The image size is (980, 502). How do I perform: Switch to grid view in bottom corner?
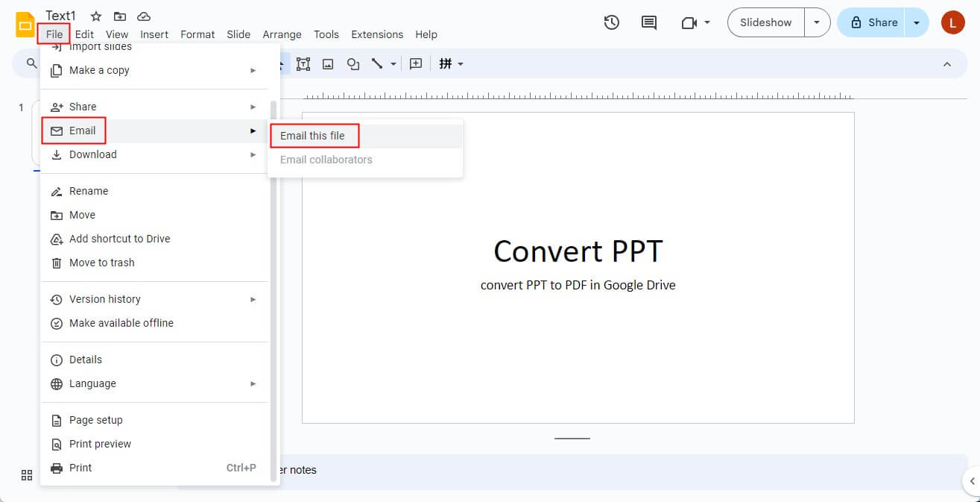pyautogui.click(x=27, y=475)
